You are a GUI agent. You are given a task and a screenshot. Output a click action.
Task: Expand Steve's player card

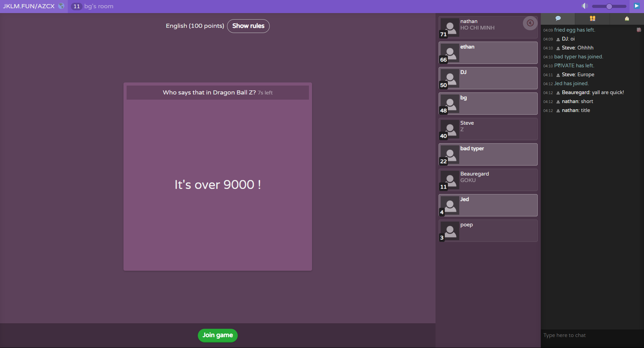click(x=488, y=129)
